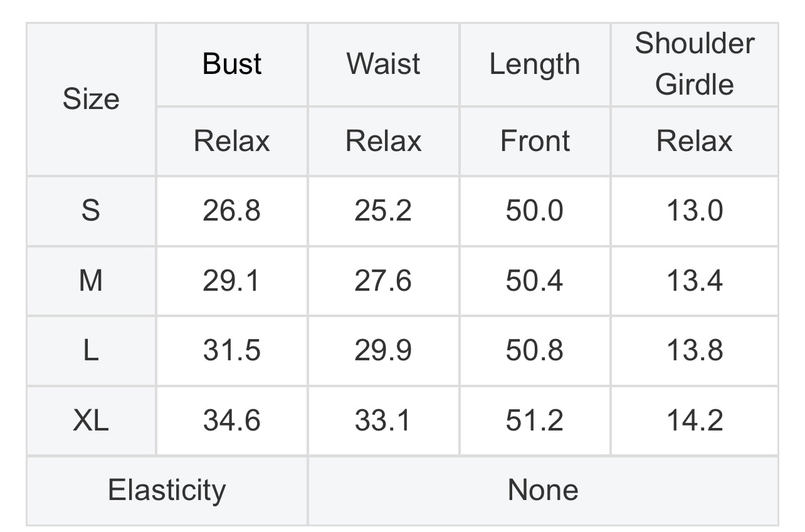Click the Relax subheader under Bust
The height and width of the screenshot is (532, 805).
click(x=232, y=141)
